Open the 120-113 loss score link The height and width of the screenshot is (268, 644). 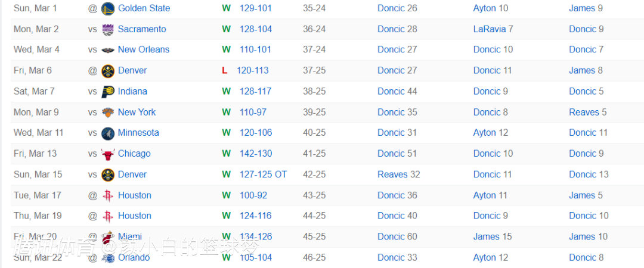pyautogui.click(x=252, y=70)
